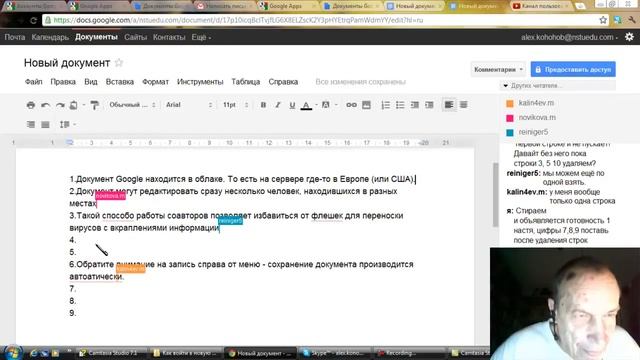Click the Redo arrow icon
640x360 pixels.
[x=60, y=105]
